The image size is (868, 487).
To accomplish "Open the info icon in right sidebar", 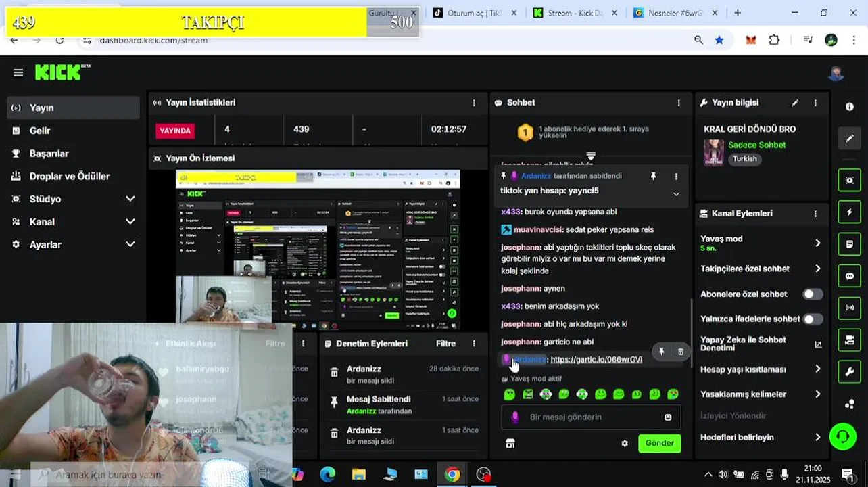I will [850, 107].
